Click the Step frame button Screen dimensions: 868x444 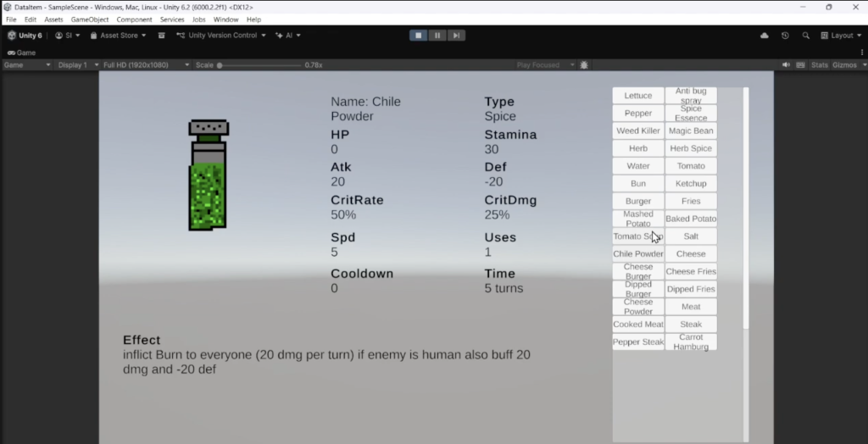point(456,36)
